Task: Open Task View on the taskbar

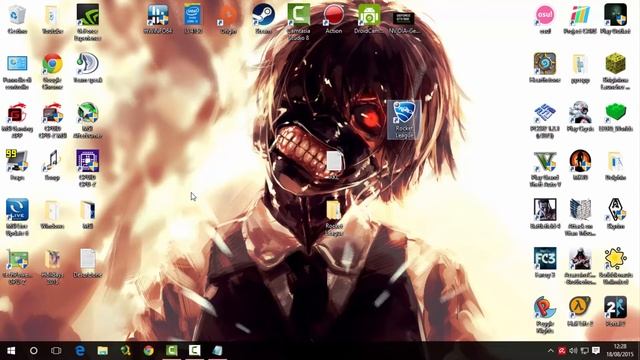Action: click(x=56, y=351)
